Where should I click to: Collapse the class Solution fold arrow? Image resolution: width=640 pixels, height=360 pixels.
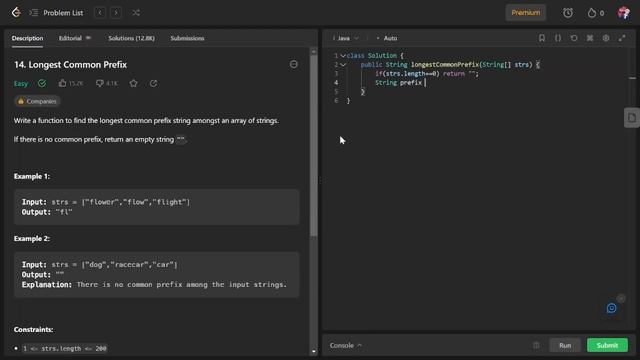pyautogui.click(x=343, y=56)
